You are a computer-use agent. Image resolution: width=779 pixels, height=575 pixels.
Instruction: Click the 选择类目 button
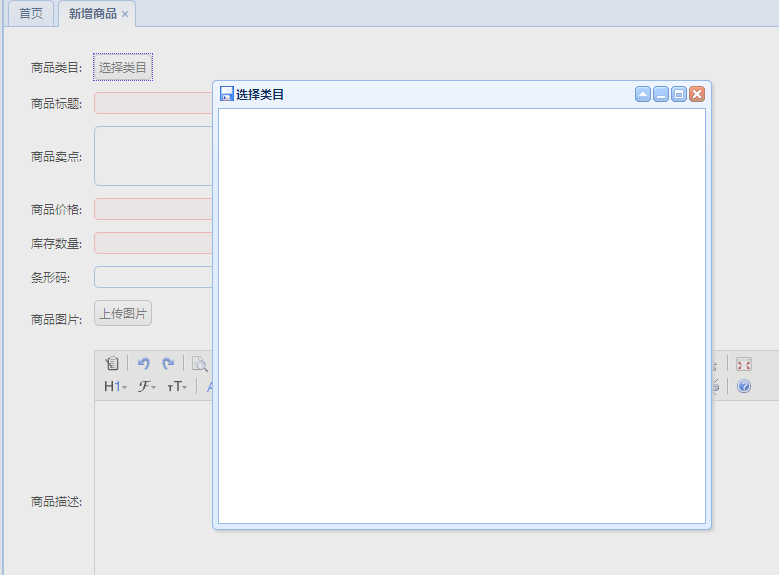tap(123, 68)
